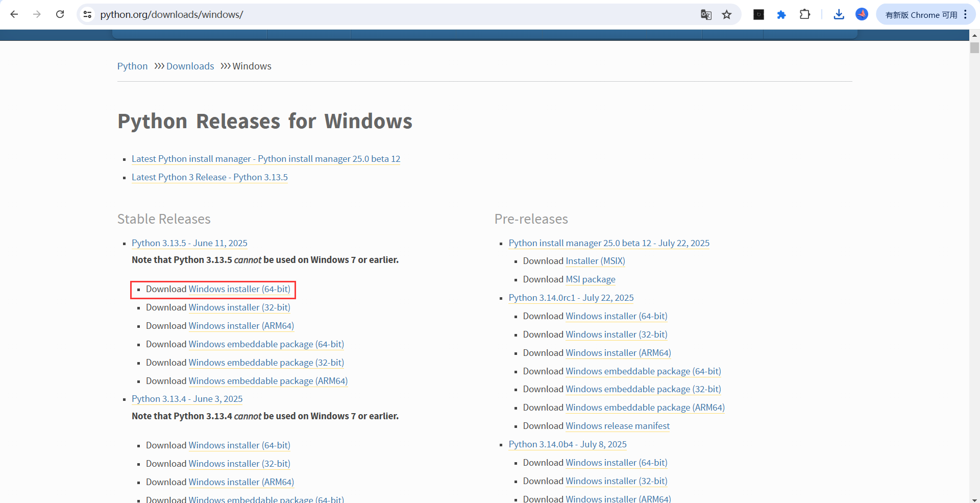Open Python 3.14.0rc1 - July 22, 2025 release
This screenshot has height=503, width=980.
click(571, 298)
